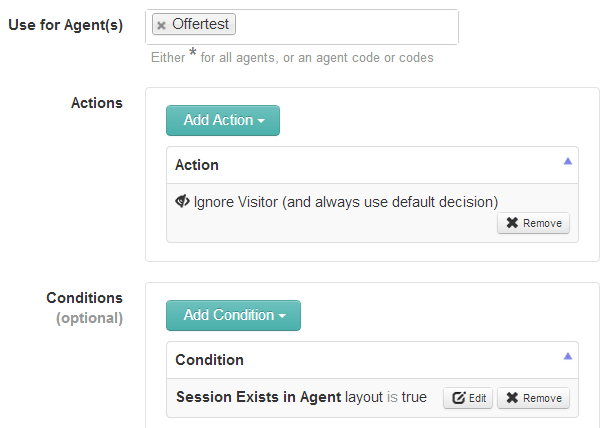The width and height of the screenshot is (601, 428).
Task: Toggle the sort arrow in the Condition header
Action: pos(567,355)
